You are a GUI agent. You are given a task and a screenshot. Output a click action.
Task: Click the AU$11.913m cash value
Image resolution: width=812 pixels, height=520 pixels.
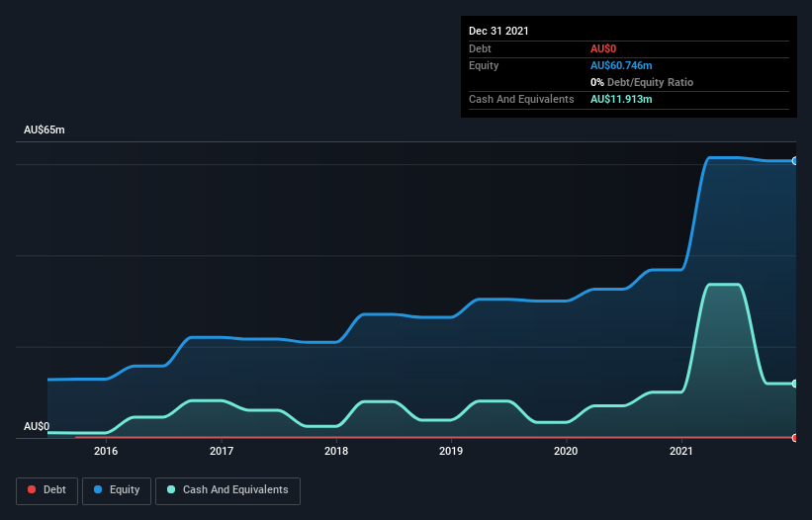click(x=621, y=99)
